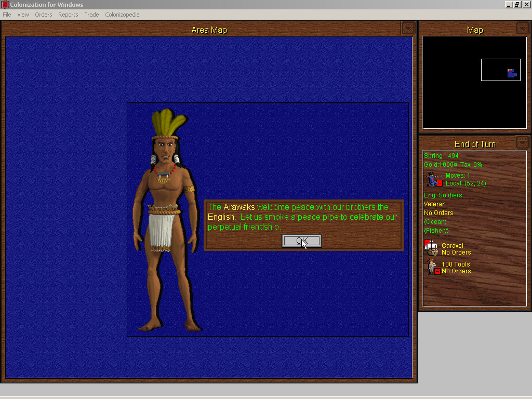Open the Colonizopedia menu
This screenshot has height=399, width=532.
click(122, 15)
